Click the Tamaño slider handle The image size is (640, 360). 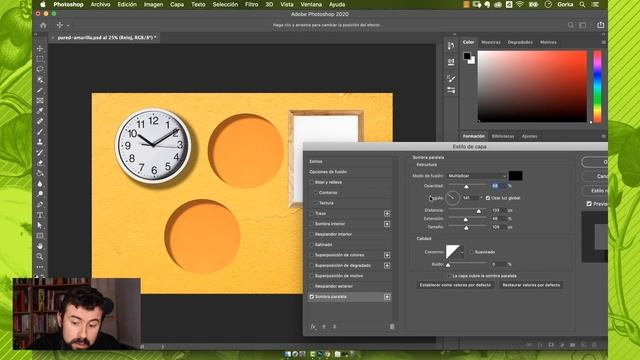click(466, 228)
